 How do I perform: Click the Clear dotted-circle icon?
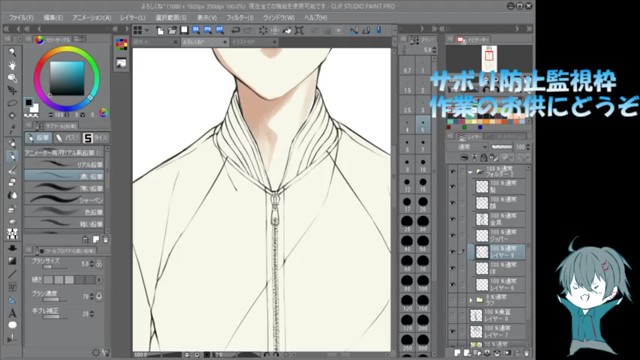coord(263,30)
